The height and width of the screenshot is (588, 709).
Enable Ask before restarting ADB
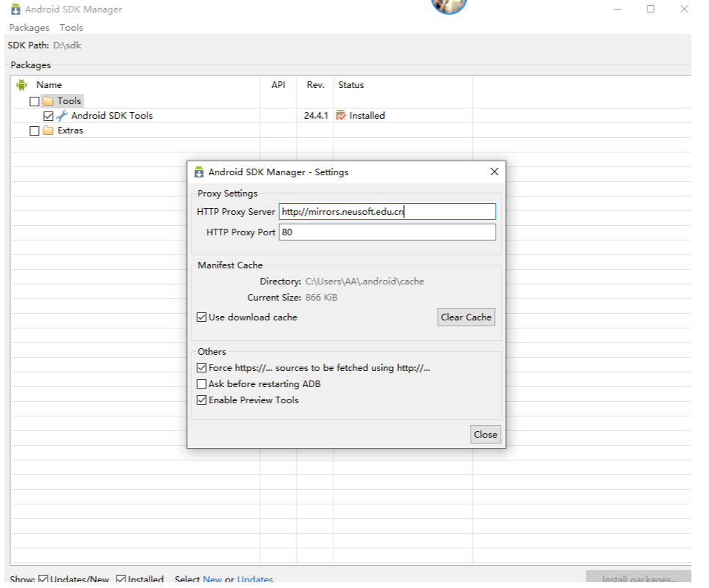pos(202,384)
